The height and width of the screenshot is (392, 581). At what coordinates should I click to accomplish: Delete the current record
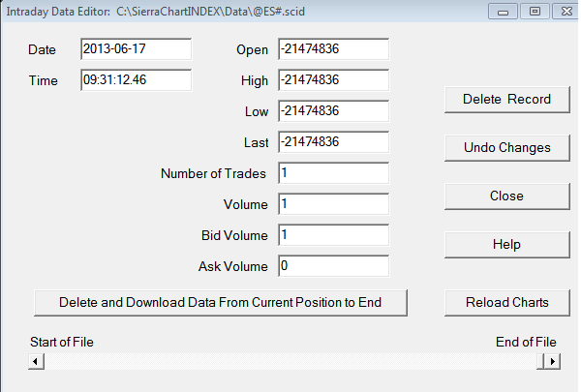point(506,100)
